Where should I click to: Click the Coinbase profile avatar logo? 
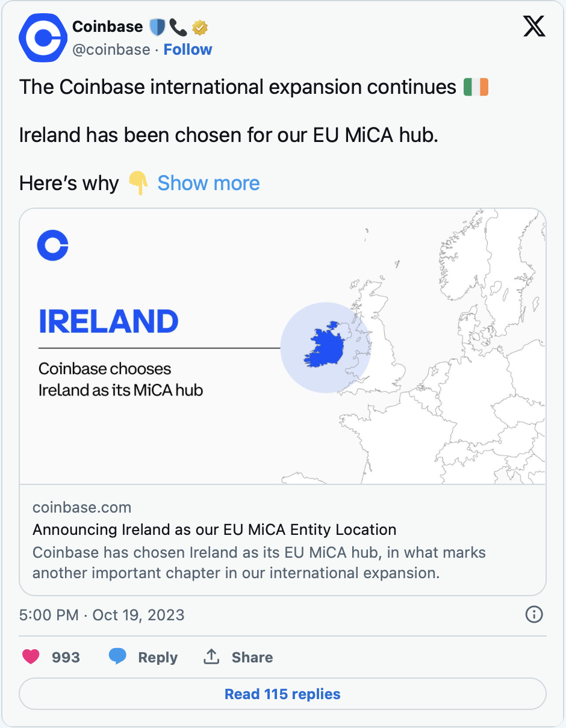point(43,39)
